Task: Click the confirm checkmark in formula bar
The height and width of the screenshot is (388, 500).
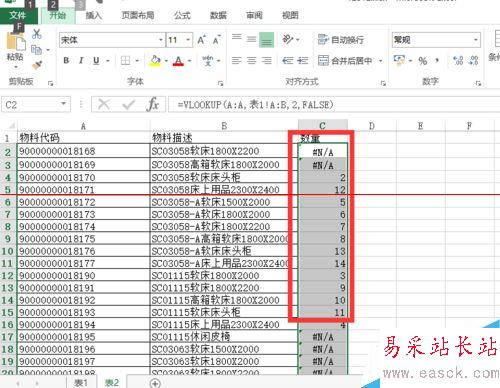Action: click(129, 105)
